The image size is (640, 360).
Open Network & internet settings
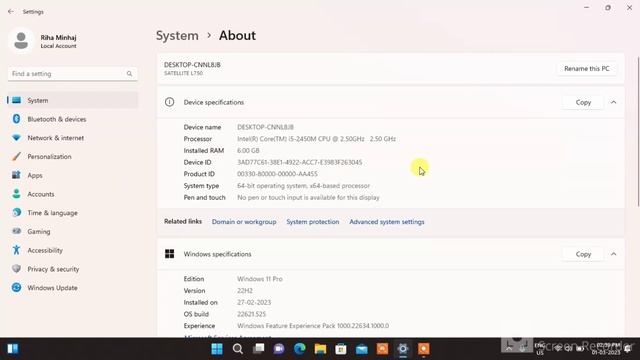click(73, 138)
